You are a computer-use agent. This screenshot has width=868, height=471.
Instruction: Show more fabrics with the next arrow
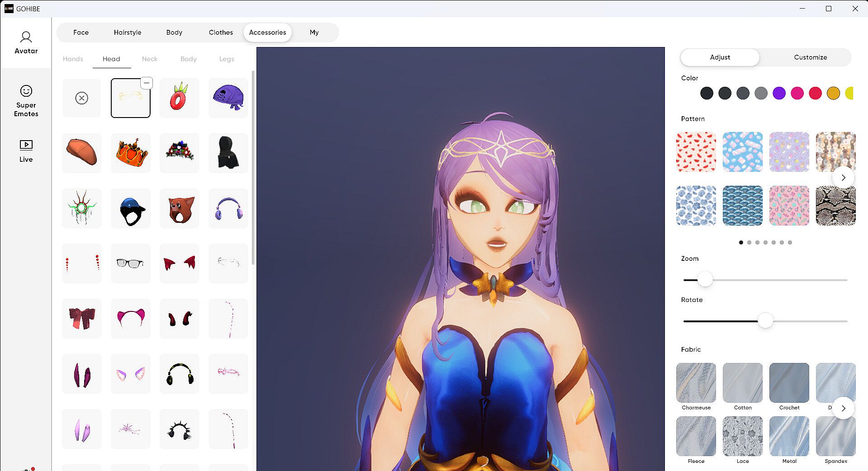coord(843,408)
